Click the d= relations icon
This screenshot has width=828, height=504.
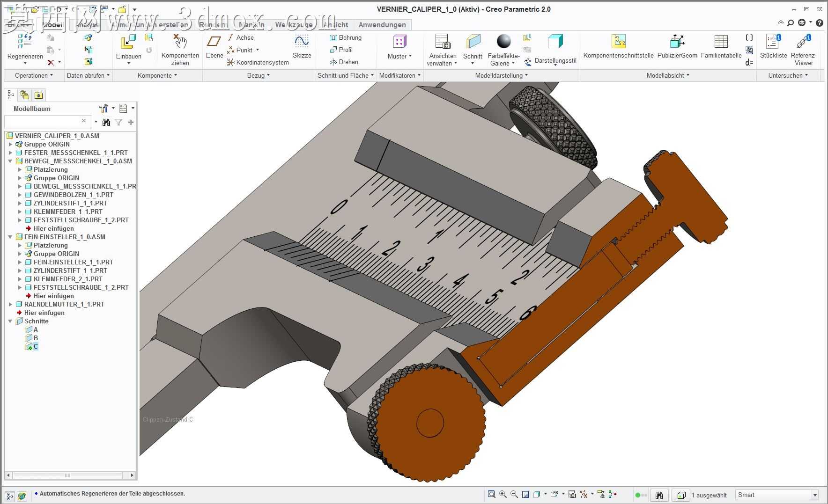click(x=749, y=62)
